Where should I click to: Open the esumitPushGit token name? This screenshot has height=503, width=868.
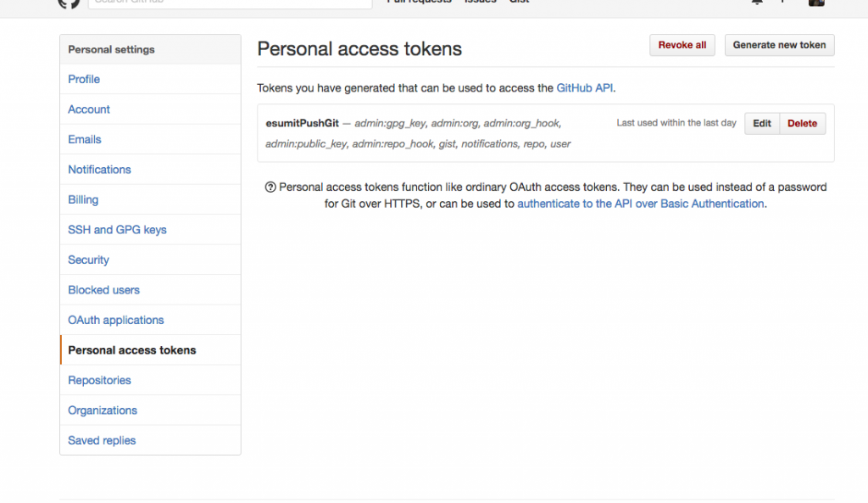click(x=302, y=124)
